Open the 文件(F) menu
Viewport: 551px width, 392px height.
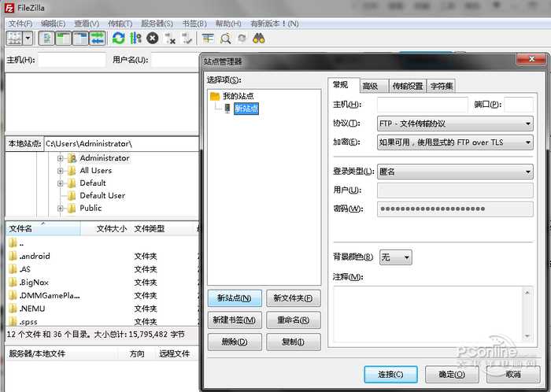click(20, 24)
